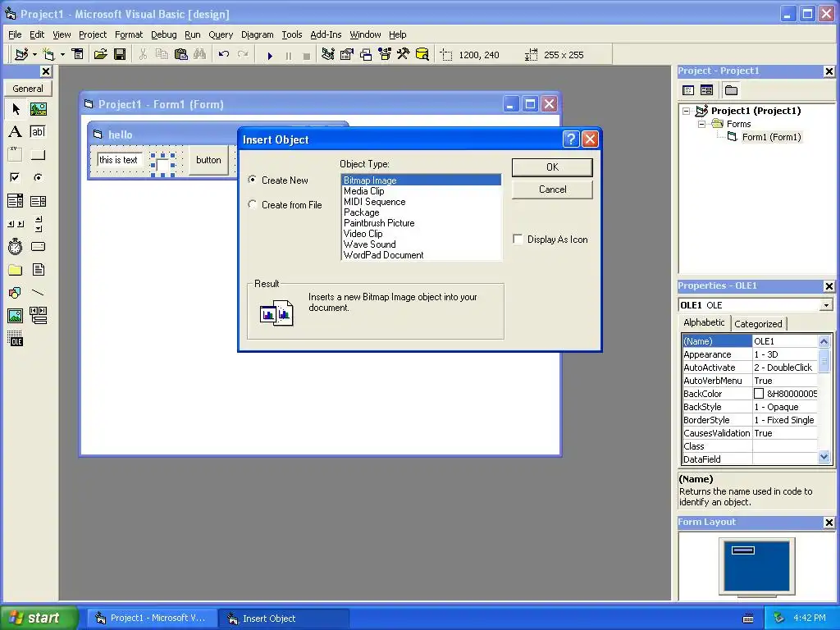Screen dimensions: 840x630
Task: Start the program with the play button
Action: [270, 55]
